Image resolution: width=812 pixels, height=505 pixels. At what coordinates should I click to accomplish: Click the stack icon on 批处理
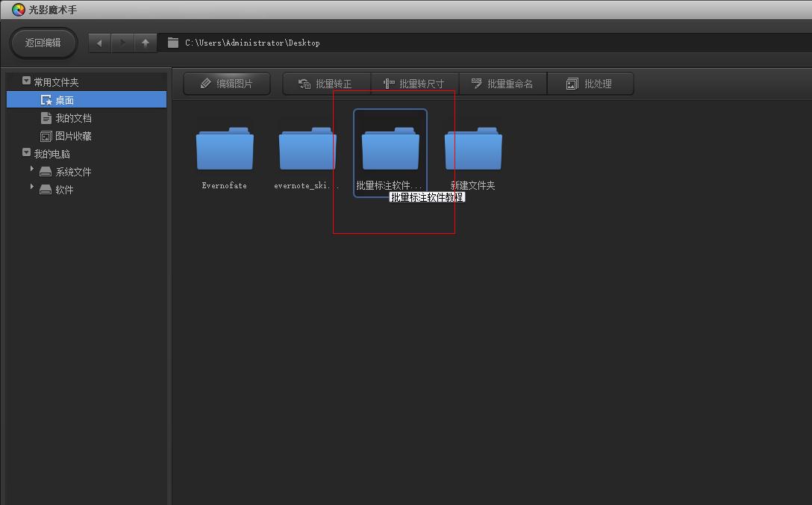tap(572, 84)
